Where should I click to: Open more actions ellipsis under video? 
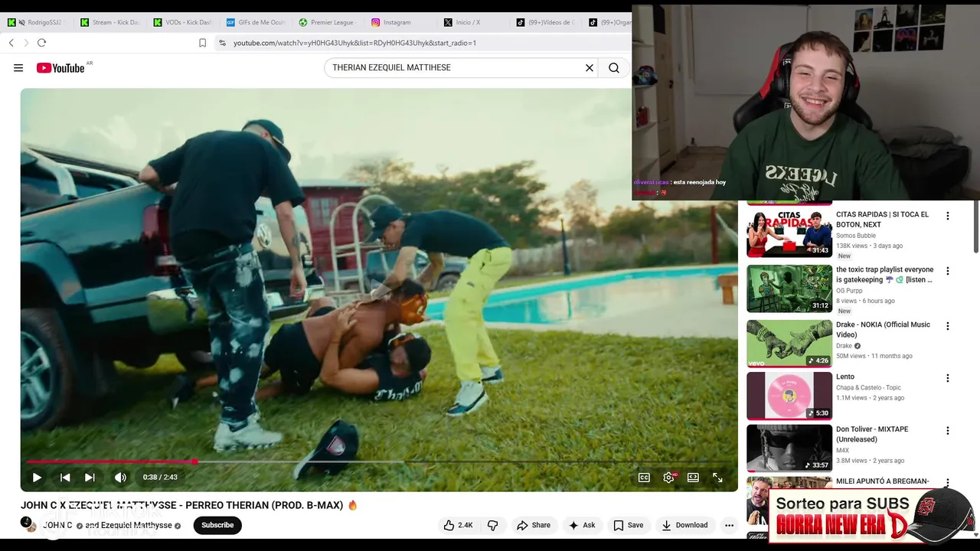point(730,525)
